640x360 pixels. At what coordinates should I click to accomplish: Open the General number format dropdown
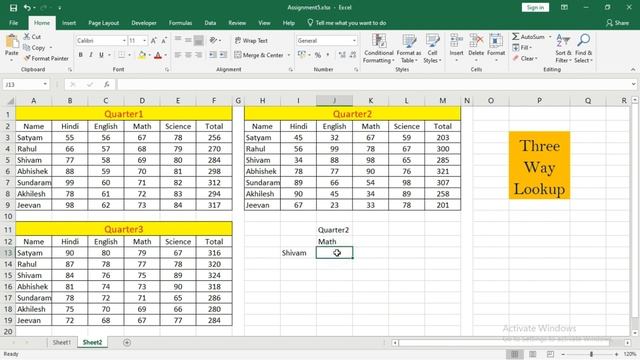pos(354,41)
